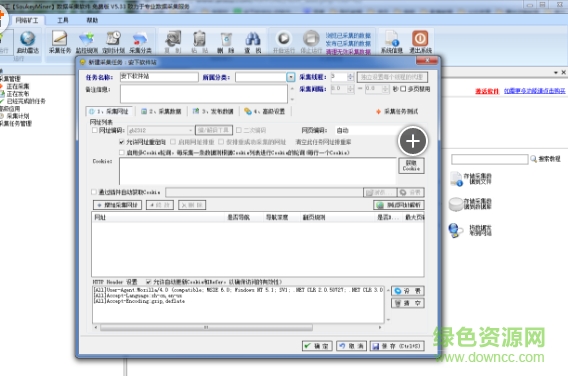Enable the 启用网址排重 checkbox
Image resolution: width=568 pixels, height=376 pixels.
click(173, 142)
